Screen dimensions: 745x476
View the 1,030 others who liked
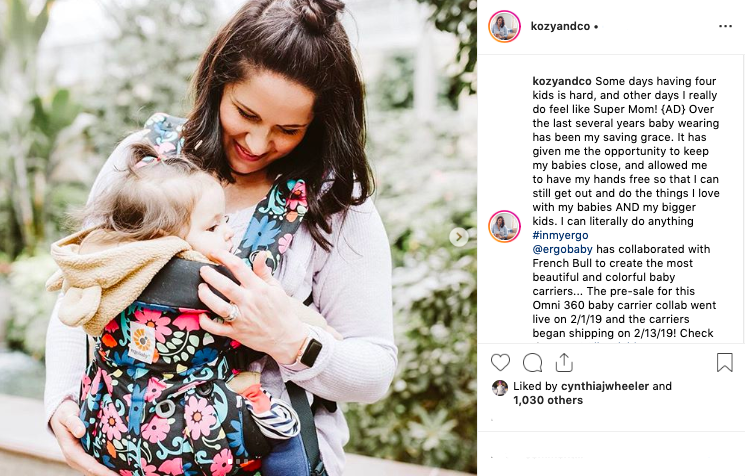coord(548,400)
